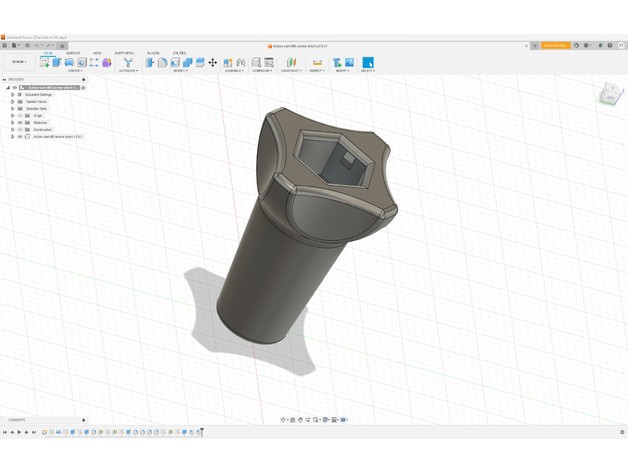
Task: Toggle visibility of the Origin folder
Action: click(x=20, y=116)
